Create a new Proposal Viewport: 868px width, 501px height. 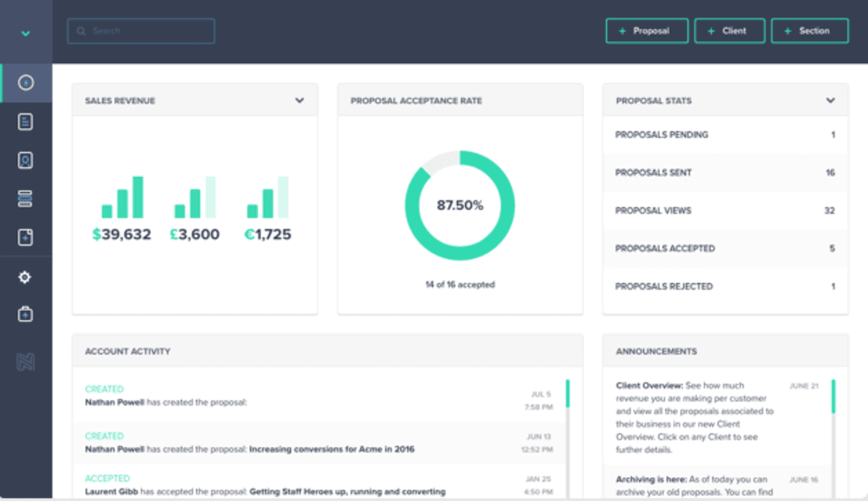coord(646,31)
